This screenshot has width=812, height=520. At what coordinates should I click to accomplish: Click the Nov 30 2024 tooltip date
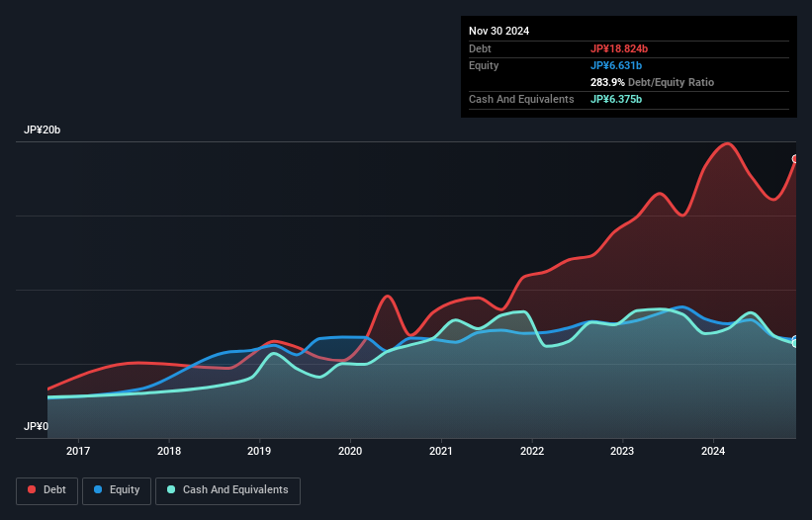(498, 31)
